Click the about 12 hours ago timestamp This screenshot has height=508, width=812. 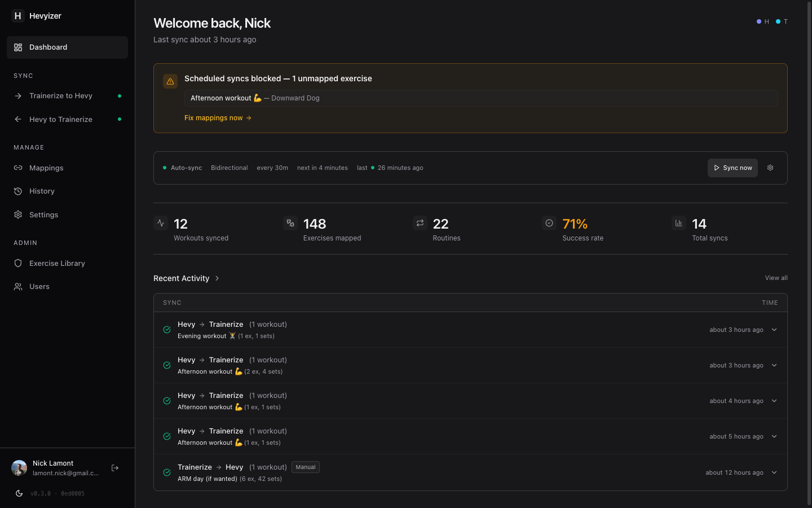pos(734,472)
